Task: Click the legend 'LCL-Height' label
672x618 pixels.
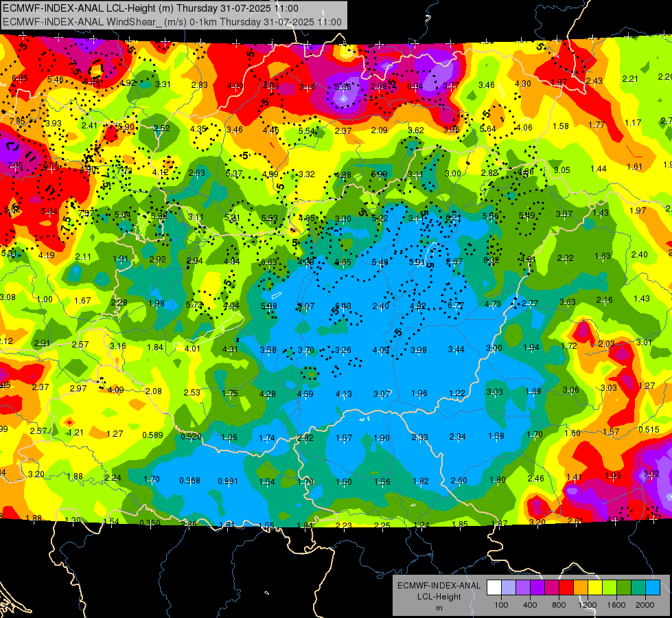Action: point(439,597)
